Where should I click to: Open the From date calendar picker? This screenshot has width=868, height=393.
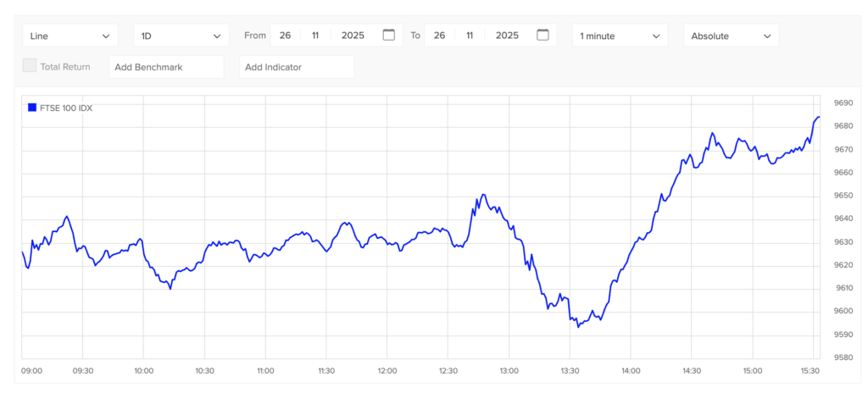tap(389, 36)
